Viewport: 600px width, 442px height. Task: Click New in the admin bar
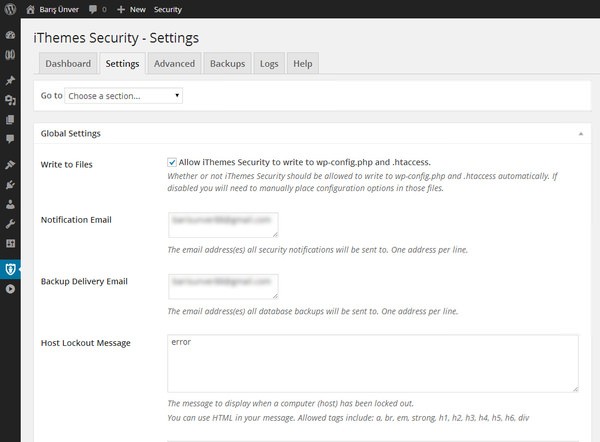(138, 10)
